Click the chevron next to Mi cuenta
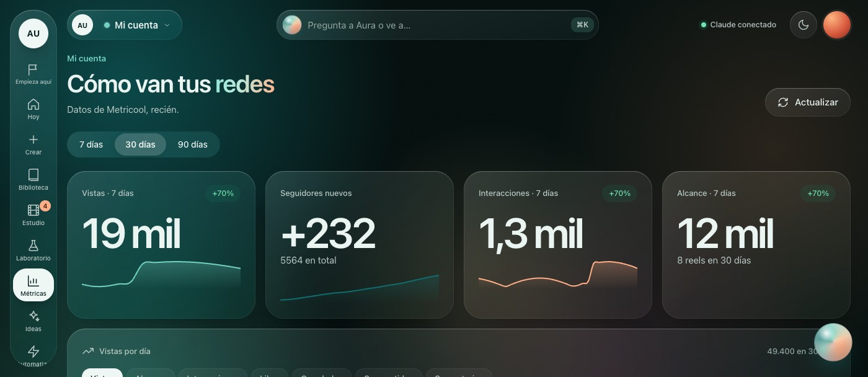Image resolution: width=868 pixels, height=377 pixels. [167, 25]
